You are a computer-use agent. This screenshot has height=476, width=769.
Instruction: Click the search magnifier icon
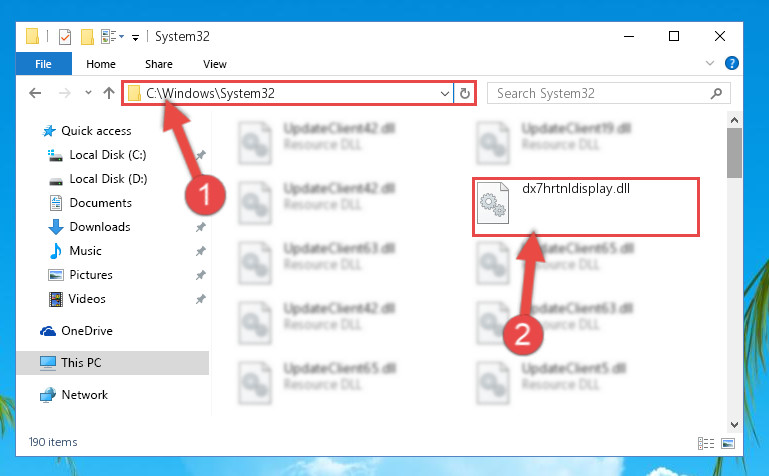pyautogui.click(x=716, y=93)
